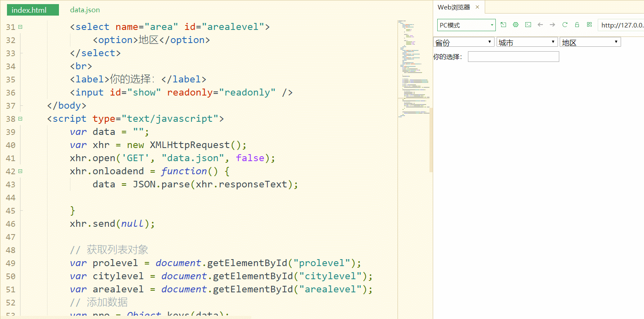Open the 城市 city dropdown
Viewport: 644px width, 319px height.
(x=527, y=42)
